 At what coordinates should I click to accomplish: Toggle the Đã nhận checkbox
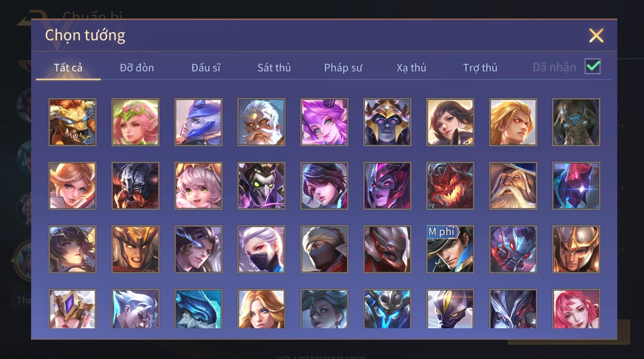(593, 67)
